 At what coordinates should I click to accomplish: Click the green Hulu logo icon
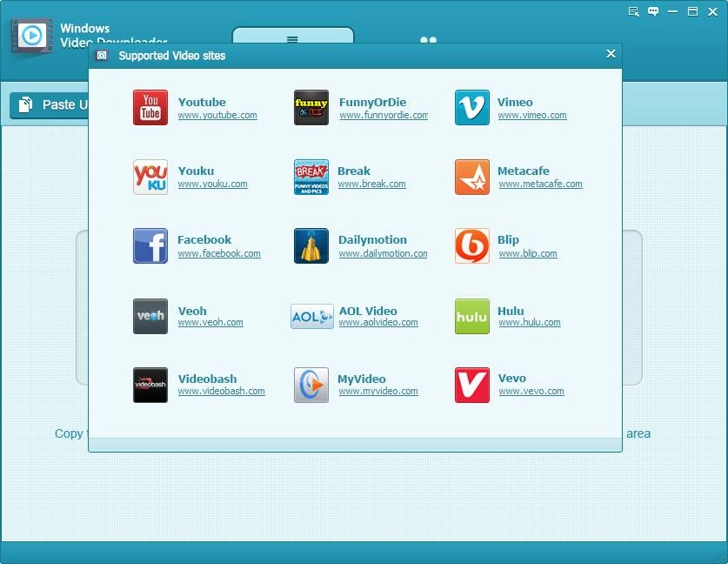click(472, 316)
